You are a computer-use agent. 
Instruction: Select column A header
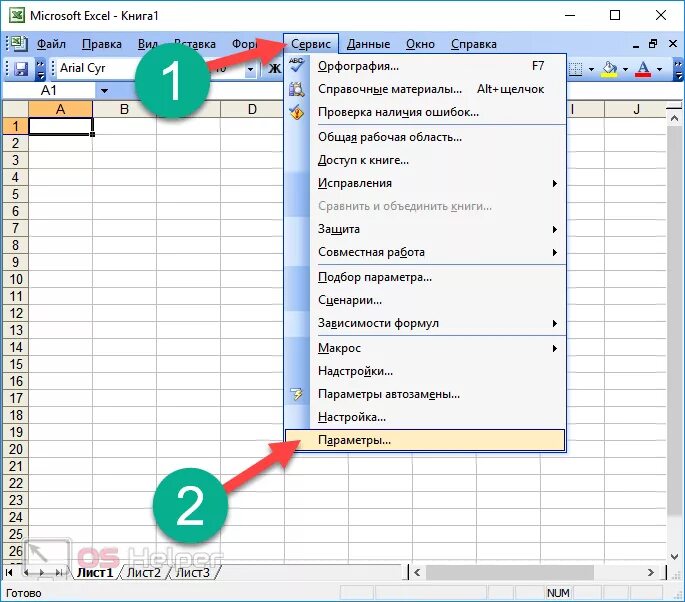[60, 109]
